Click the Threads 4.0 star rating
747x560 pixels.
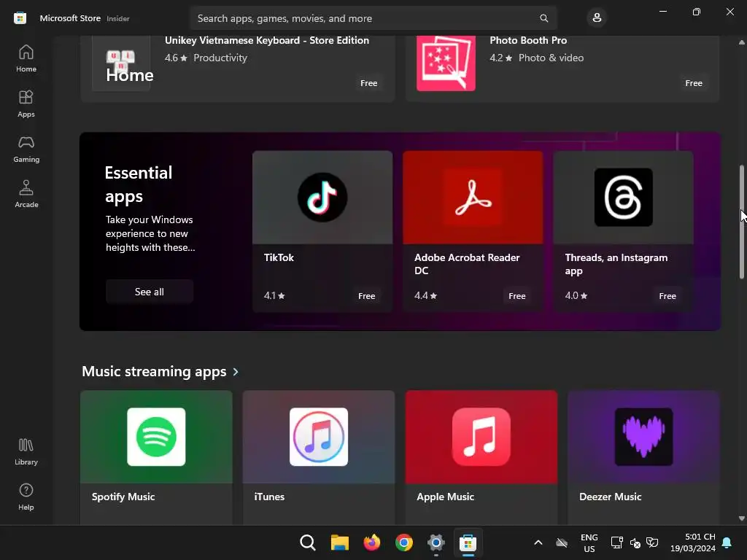576,296
